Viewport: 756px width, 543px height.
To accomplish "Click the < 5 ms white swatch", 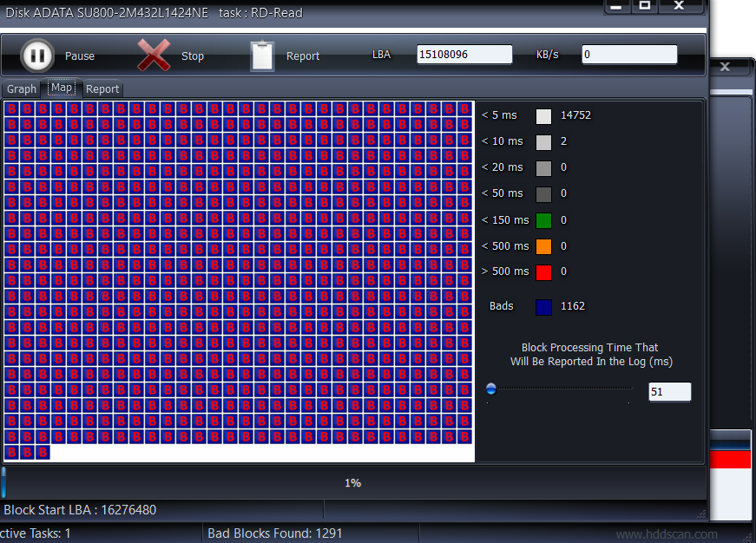I will click(543, 116).
